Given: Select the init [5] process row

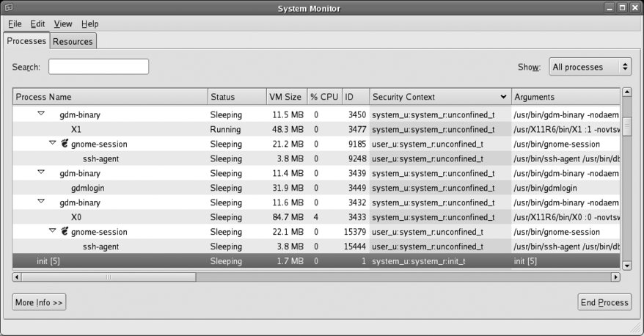Looking at the screenshot, I should pos(316,261).
